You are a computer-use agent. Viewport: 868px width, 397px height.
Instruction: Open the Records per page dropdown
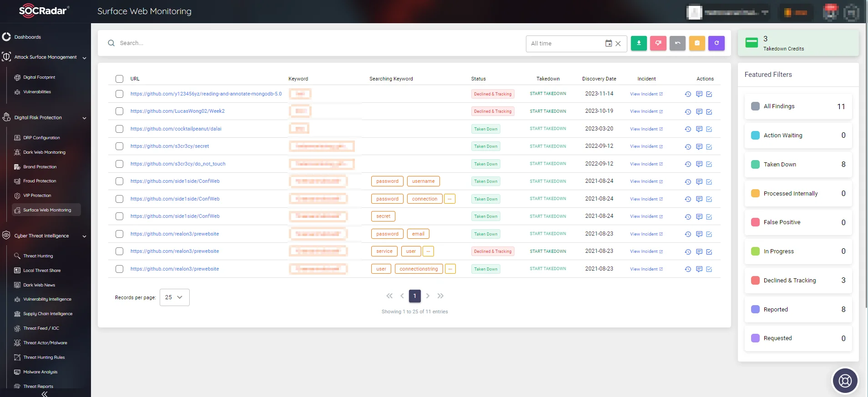coord(175,297)
